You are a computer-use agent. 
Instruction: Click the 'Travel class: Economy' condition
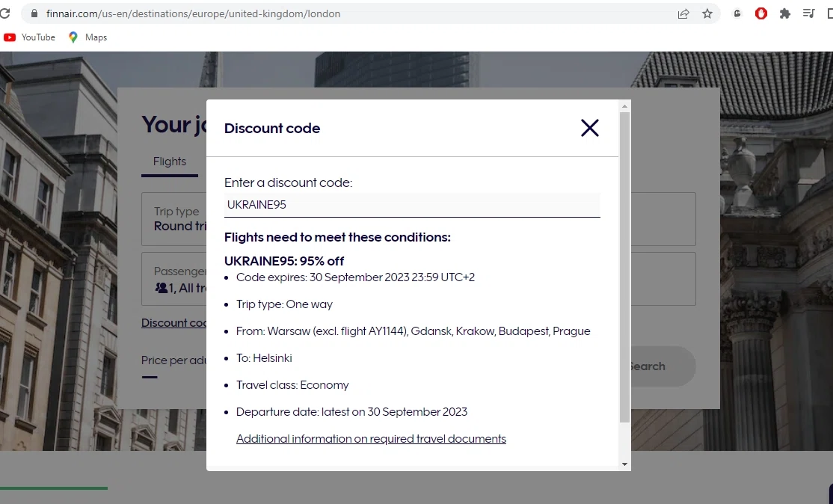(x=292, y=385)
